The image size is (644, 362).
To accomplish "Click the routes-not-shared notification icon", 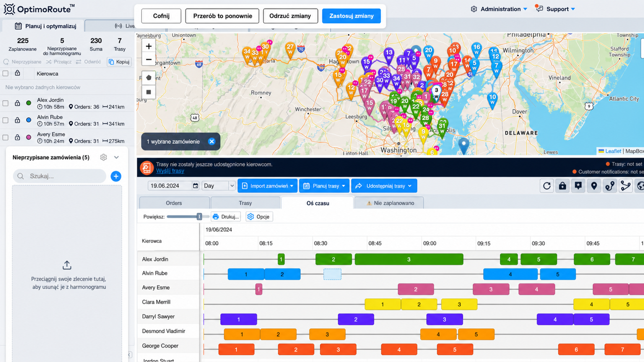I will [146, 168].
